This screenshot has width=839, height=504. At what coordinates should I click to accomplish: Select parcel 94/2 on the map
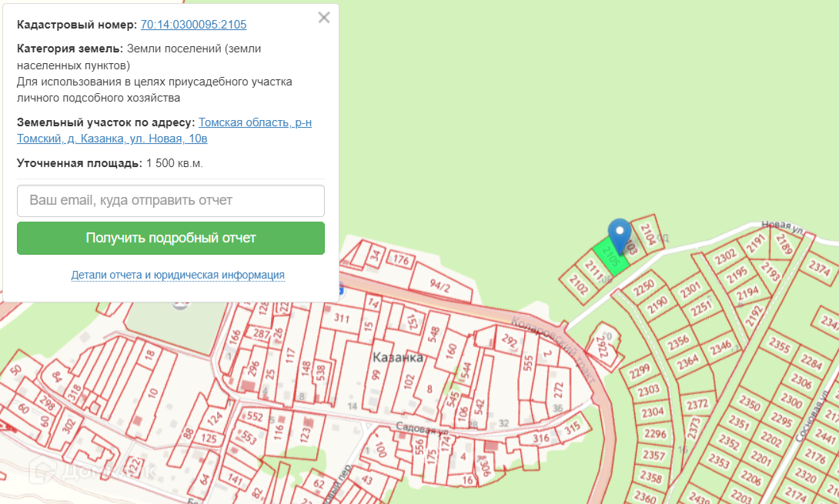[x=440, y=285]
